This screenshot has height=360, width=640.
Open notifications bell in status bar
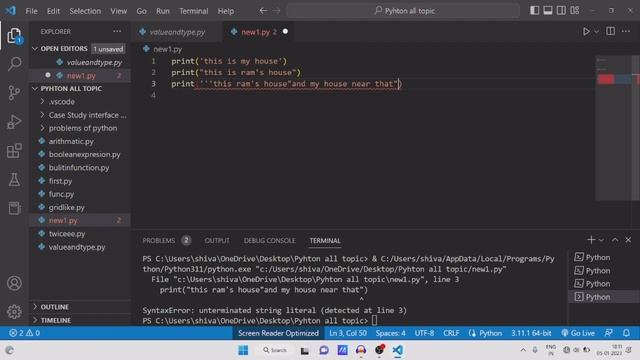(626, 333)
